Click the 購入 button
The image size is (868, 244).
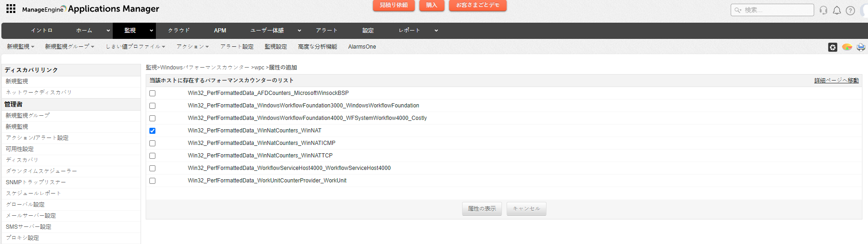431,5
